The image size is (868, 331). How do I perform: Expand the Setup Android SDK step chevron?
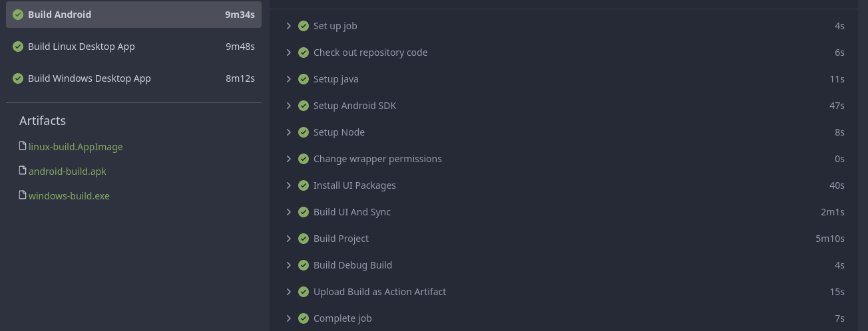pyautogui.click(x=289, y=106)
